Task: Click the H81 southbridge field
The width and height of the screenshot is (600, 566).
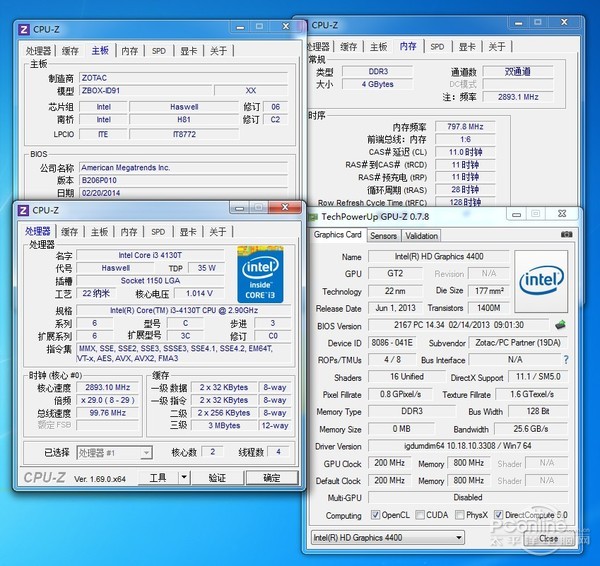Action: tap(184, 119)
